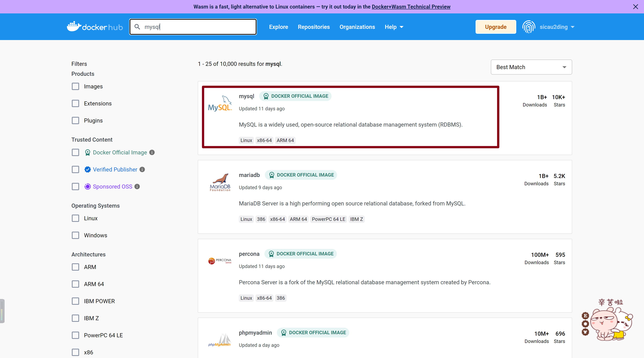Check the Docker Official Image filter
Viewport: 644px width, 358px height.
click(x=75, y=152)
